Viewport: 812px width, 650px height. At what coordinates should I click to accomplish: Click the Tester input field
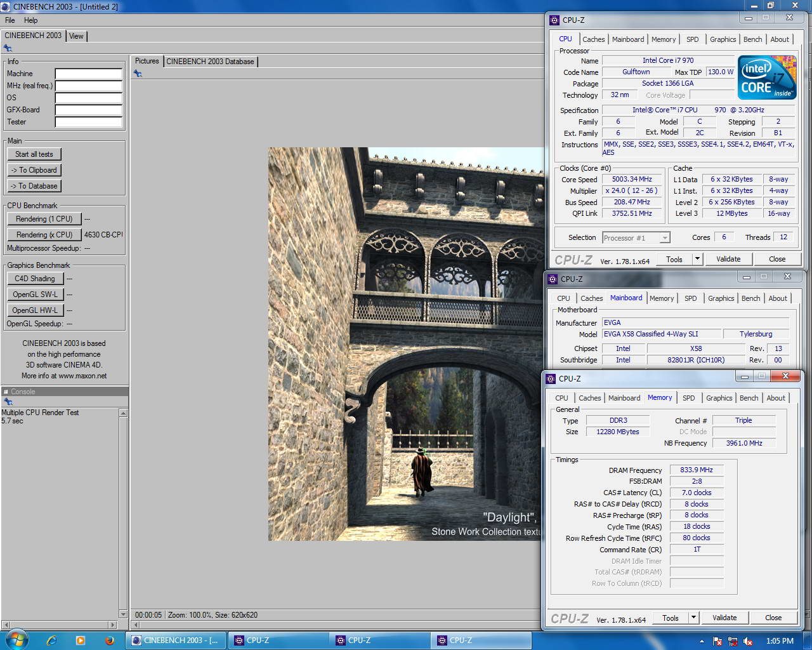[88, 122]
